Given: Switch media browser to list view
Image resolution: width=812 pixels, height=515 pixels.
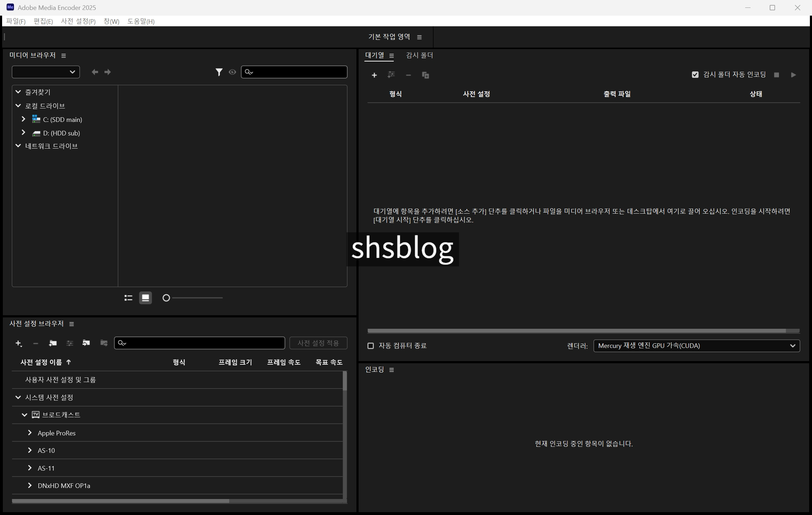Looking at the screenshot, I should tap(128, 298).
